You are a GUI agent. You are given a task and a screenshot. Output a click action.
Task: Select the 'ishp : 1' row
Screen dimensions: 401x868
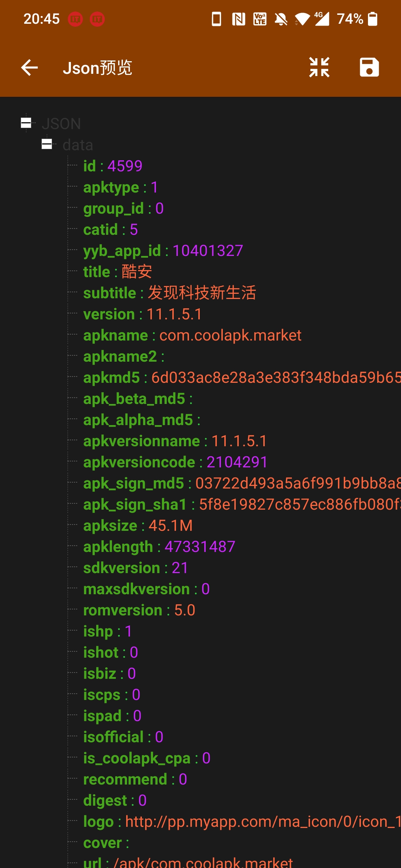(x=108, y=631)
